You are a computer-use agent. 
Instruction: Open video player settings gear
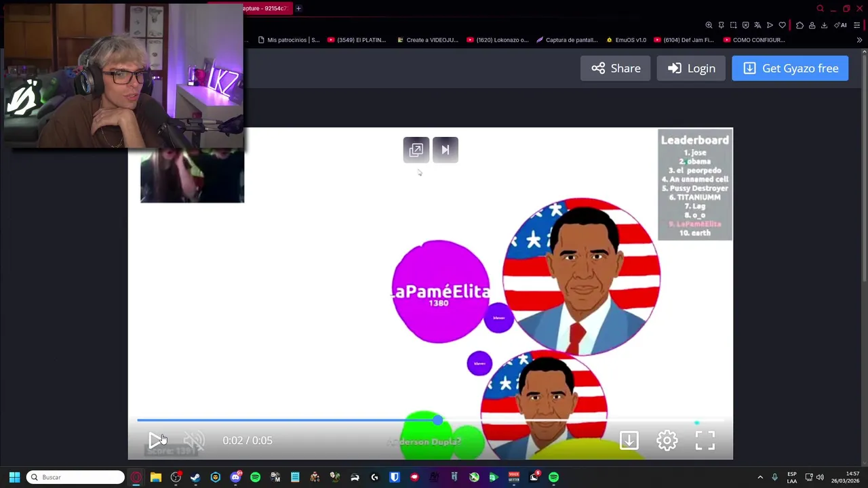coord(667,441)
